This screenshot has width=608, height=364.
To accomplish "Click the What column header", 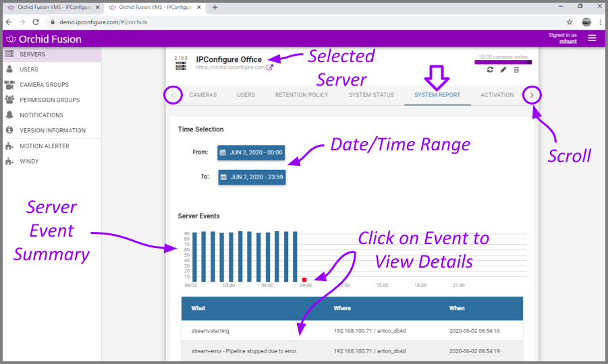I will pyautogui.click(x=198, y=308).
